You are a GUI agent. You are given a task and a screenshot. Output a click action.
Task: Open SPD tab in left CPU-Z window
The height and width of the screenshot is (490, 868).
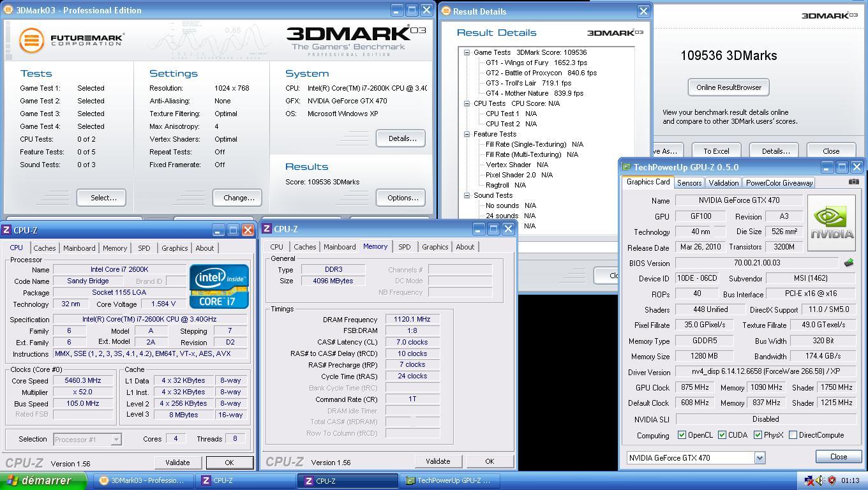(x=144, y=248)
